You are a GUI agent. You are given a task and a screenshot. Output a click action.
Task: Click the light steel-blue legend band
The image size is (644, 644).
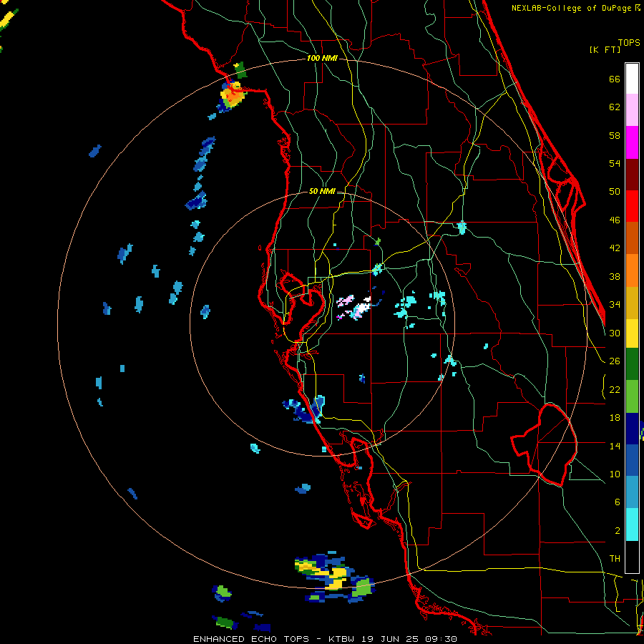pyautogui.click(x=632, y=492)
